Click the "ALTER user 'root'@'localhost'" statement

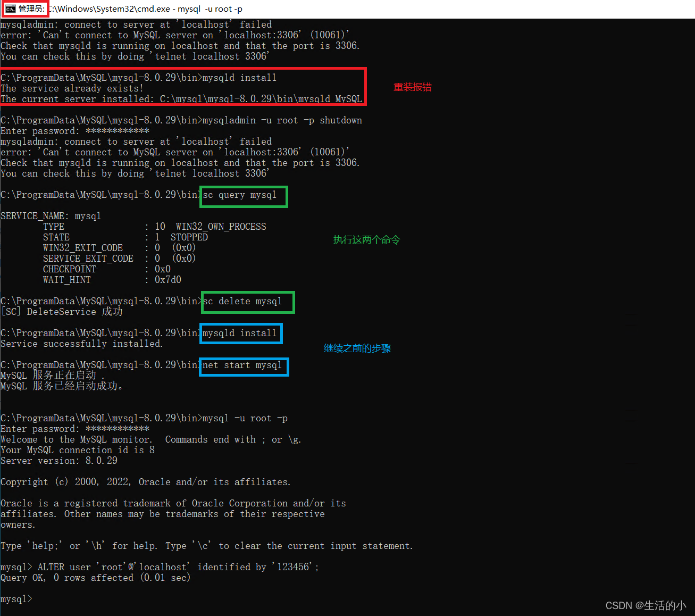[178, 567]
